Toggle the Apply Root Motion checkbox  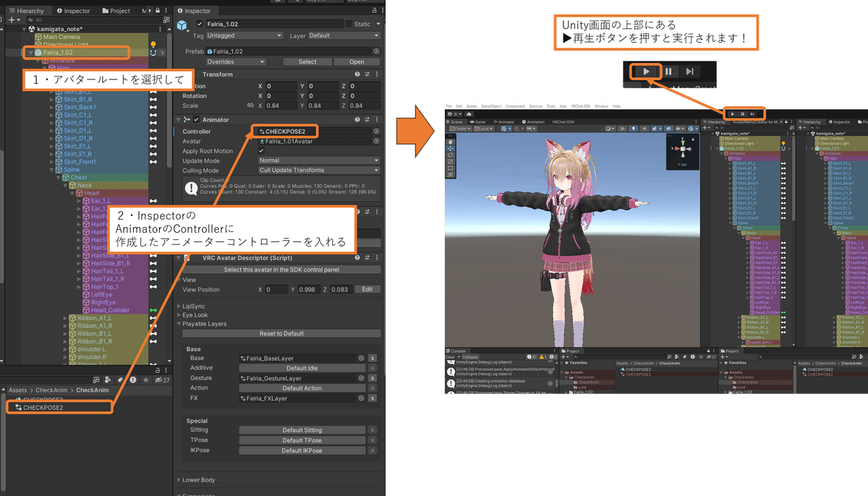click(x=262, y=151)
